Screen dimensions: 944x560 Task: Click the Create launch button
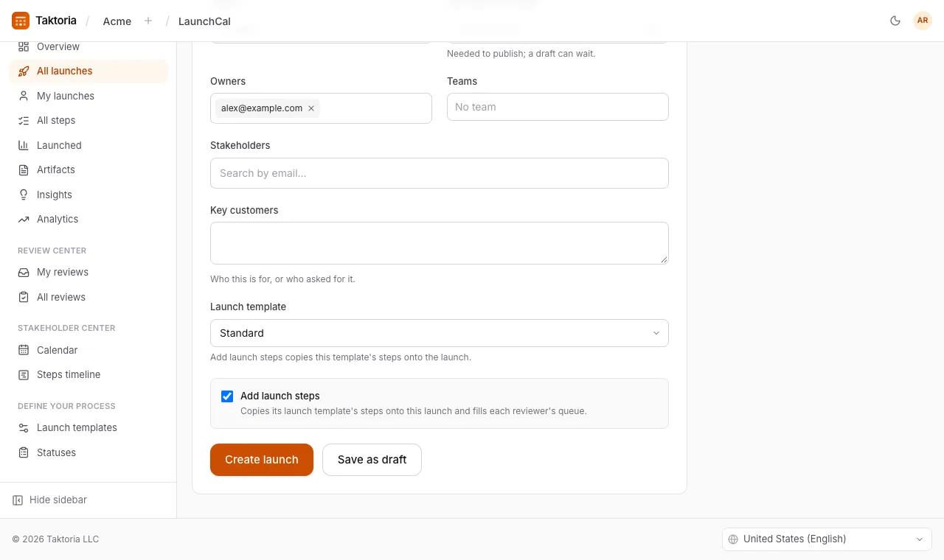coord(262,460)
